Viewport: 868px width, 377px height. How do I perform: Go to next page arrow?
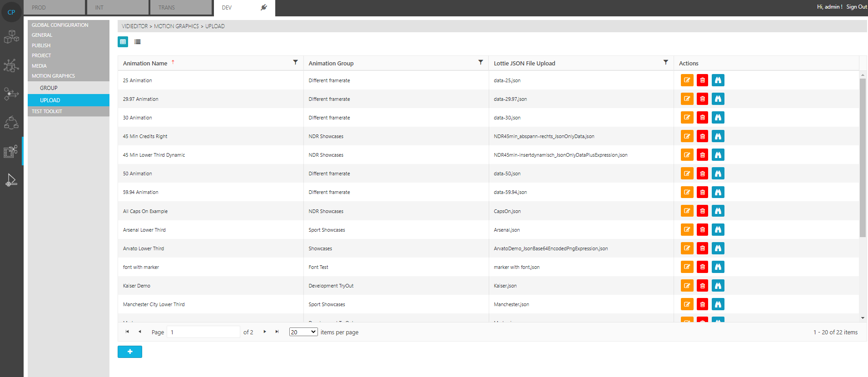(265, 332)
